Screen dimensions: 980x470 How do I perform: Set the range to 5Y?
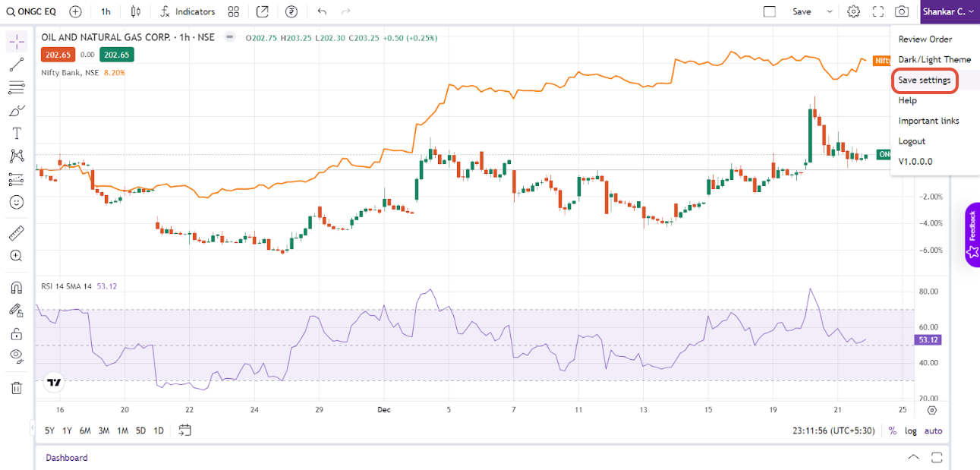tap(49, 431)
